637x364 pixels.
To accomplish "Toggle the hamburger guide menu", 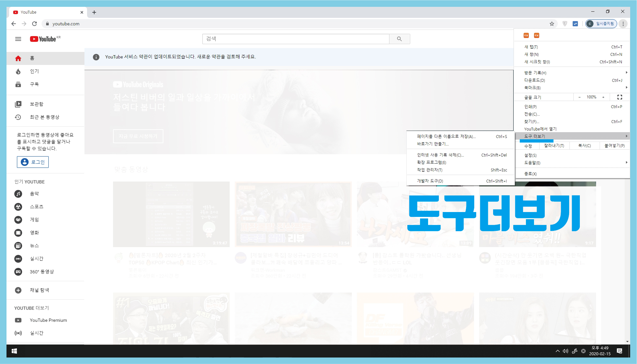I will (x=18, y=39).
